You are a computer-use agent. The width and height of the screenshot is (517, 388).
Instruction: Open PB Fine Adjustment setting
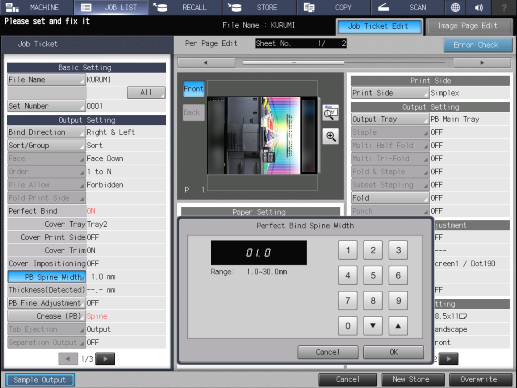click(x=46, y=303)
